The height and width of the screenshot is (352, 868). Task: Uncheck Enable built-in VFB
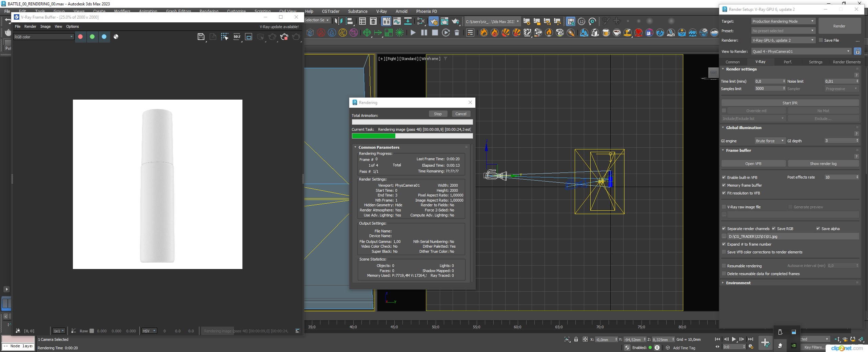tap(724, 177)
